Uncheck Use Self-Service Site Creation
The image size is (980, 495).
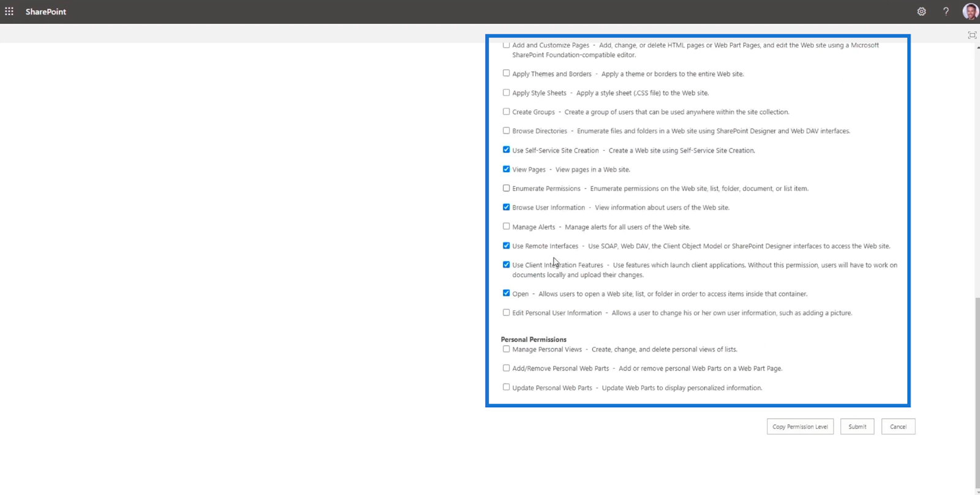506,149
